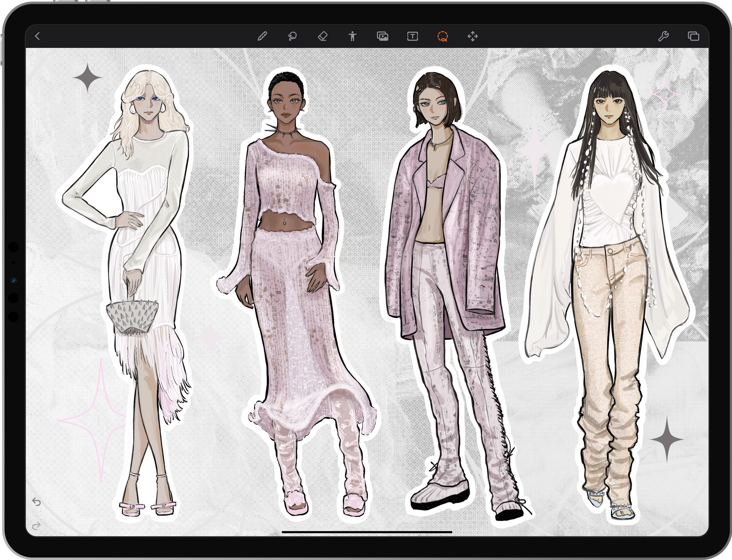
Task: Select the Smudge finger tool
Action: (292, 36)
